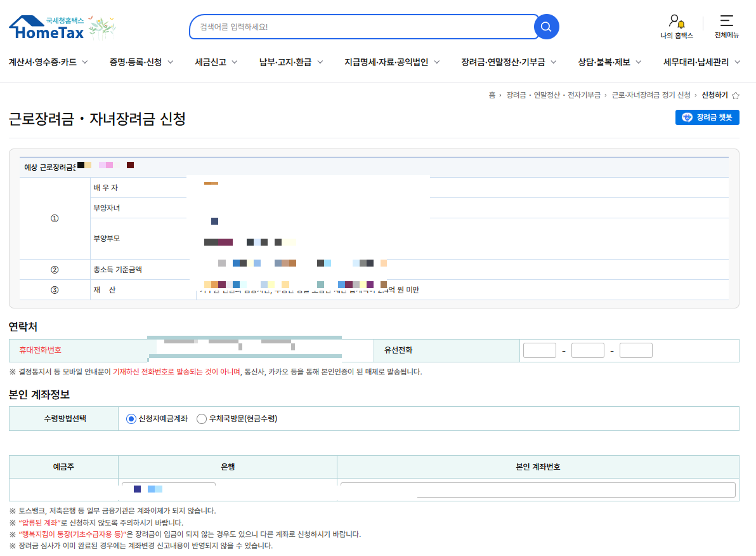Viewport: 756px width, 556px height.
Task: Expand chevron beside 계산서·영수증·카드
Action: coord(85,62)
